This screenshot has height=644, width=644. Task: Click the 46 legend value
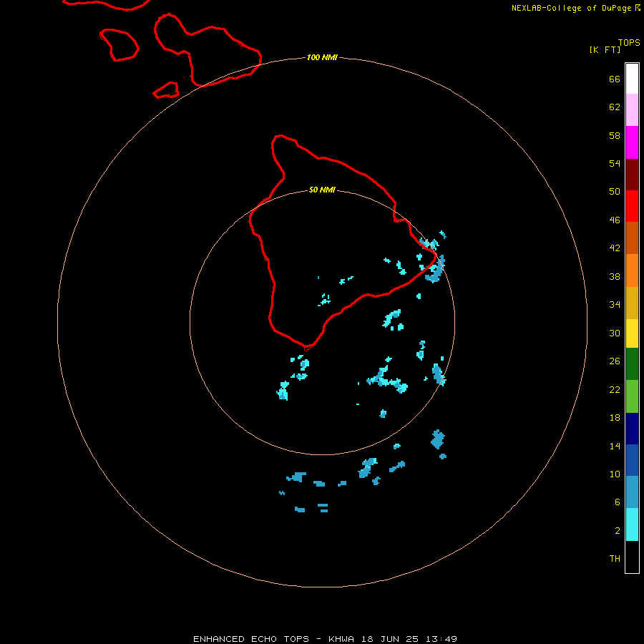pyautogui.click(x=615, y=220)
